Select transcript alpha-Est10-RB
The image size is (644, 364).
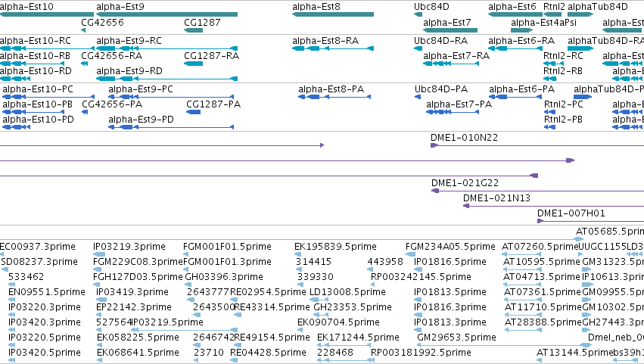coord(35,56)
